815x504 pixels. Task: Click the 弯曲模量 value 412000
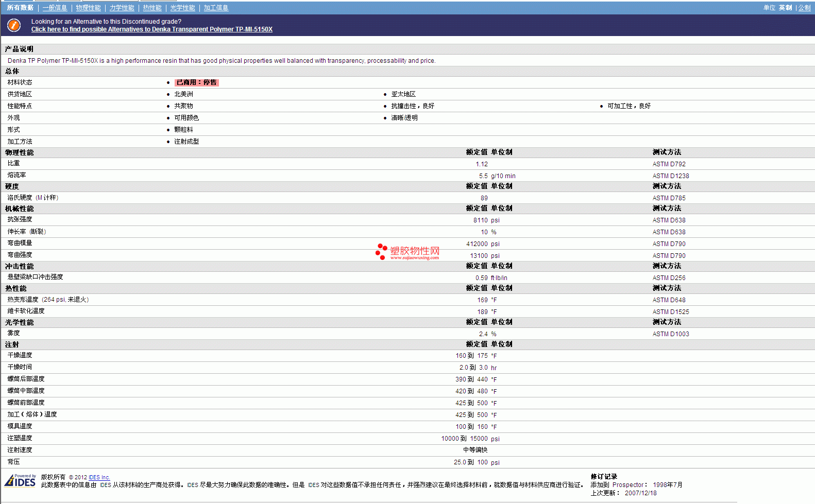[x=477, y=244]
